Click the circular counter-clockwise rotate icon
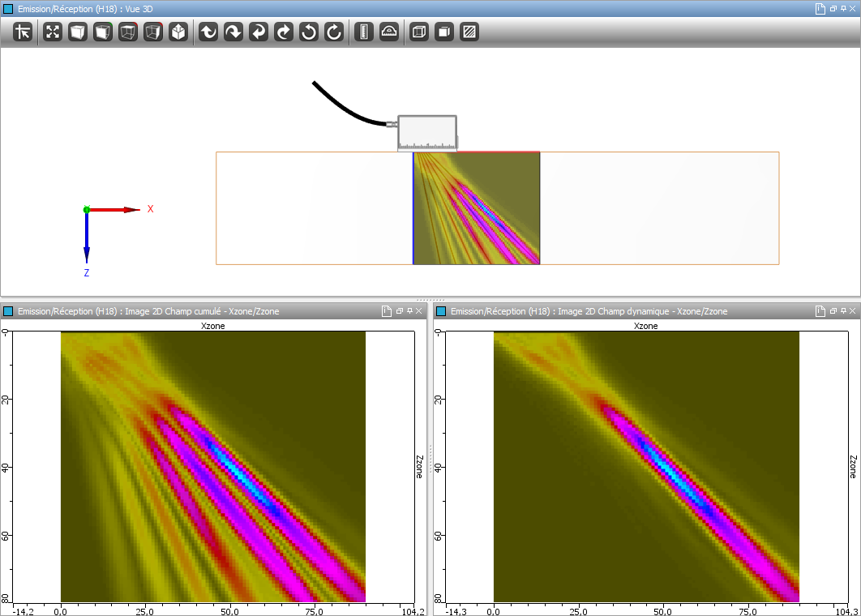The image size is (861, 616). (309, 32)
